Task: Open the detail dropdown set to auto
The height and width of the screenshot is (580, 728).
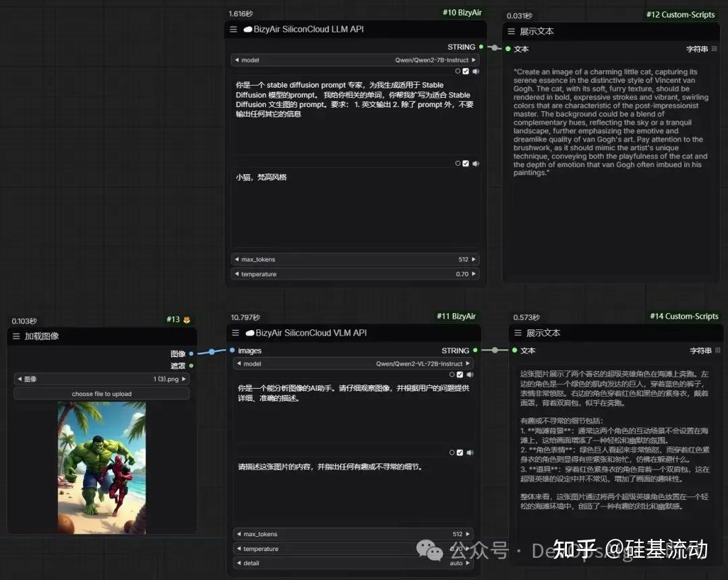Action: 353,563
